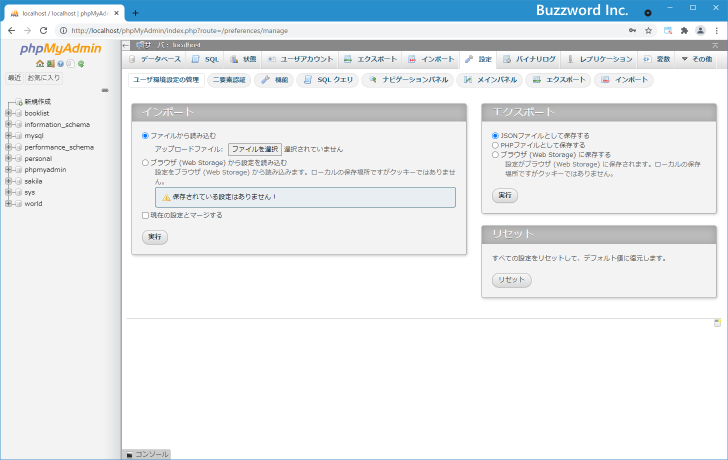
Task: Click the phpMyAdmin home icon in sidebar
Action: pos(39,64)
